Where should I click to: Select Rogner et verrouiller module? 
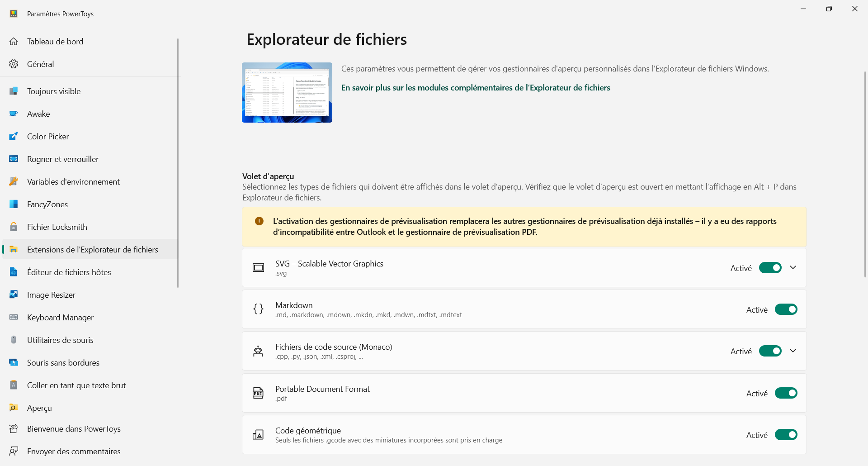coord(90,159)
